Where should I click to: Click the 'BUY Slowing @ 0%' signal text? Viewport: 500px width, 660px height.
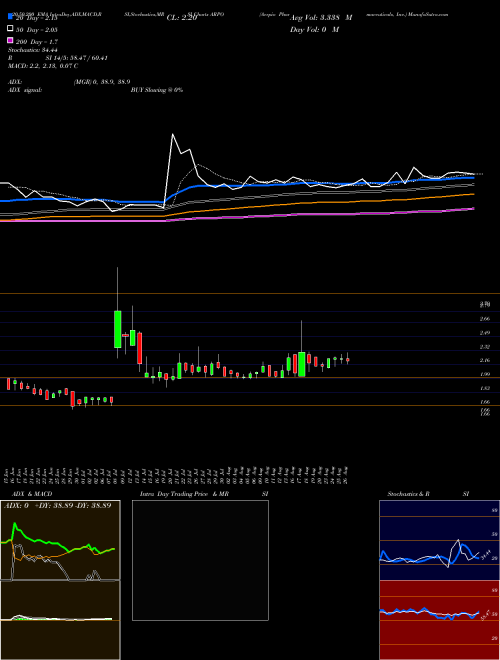tap(157, 90)
